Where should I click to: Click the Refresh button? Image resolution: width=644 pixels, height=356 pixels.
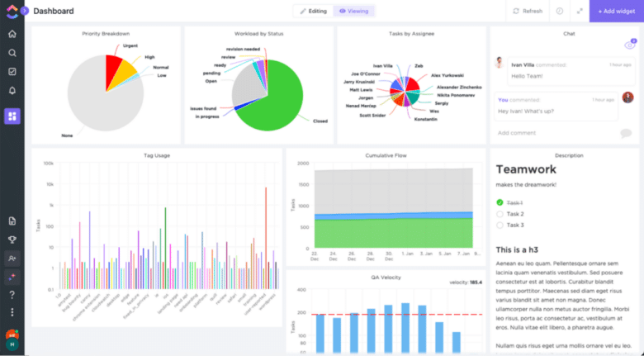click(x=528, y=11)
